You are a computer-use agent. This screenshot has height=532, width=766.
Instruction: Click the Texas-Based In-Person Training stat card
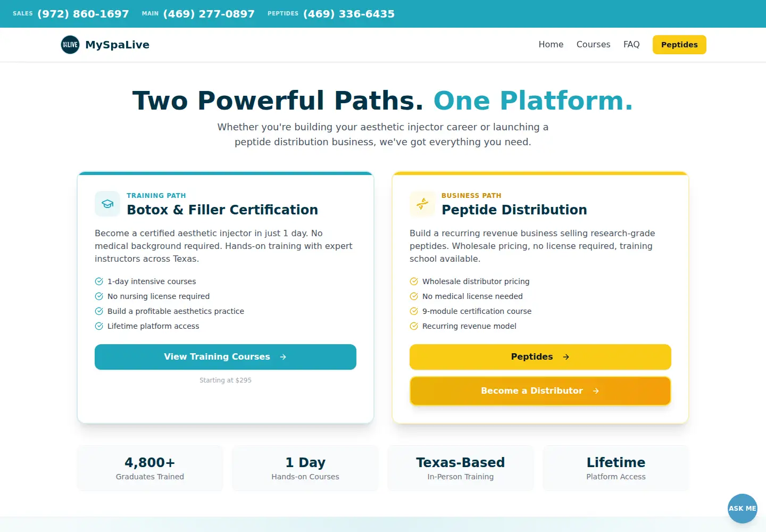click(461, 468)
